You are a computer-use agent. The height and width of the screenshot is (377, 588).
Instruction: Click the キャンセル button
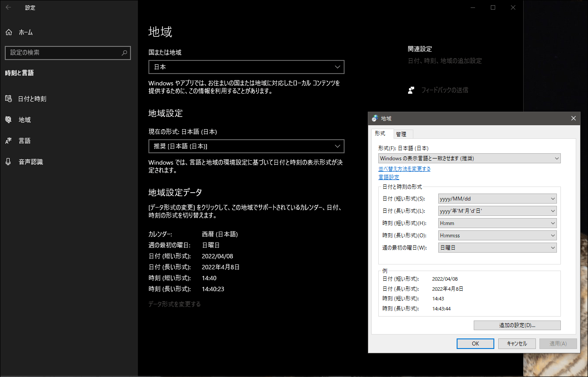click(517, 344)
